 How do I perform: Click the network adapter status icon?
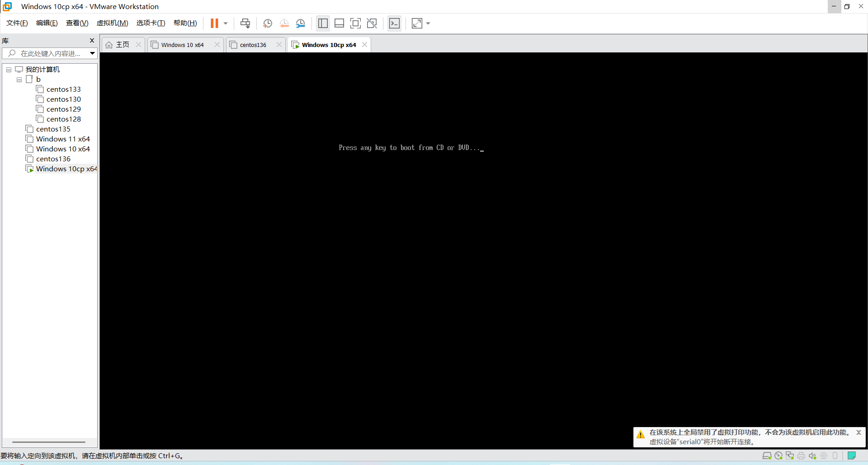click(790, 456)
